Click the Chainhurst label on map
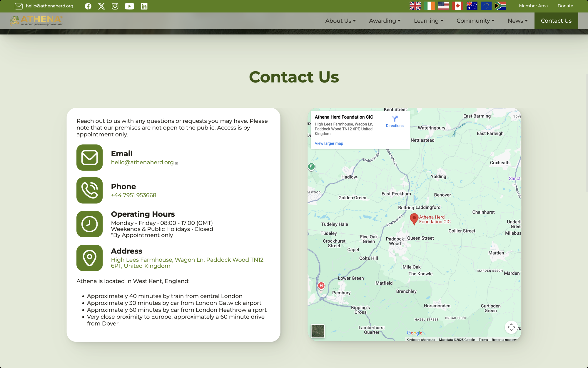This screenshot has width=588, height=368. tap(483, 212)
